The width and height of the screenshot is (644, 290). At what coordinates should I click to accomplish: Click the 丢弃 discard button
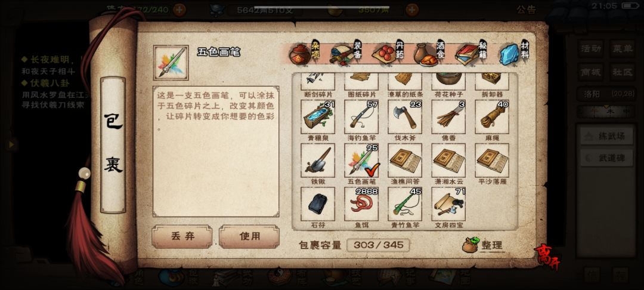(182, 236)
